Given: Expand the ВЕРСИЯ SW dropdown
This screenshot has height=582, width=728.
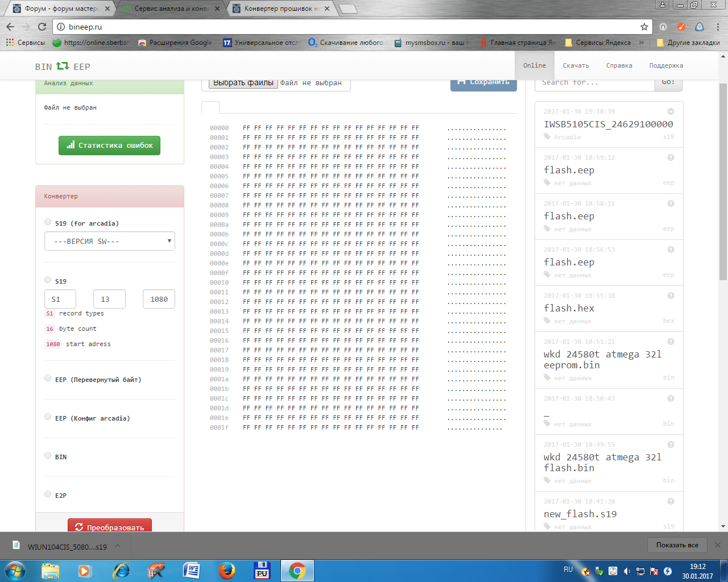Looking at the screenshot, I should tap(110, 241).
